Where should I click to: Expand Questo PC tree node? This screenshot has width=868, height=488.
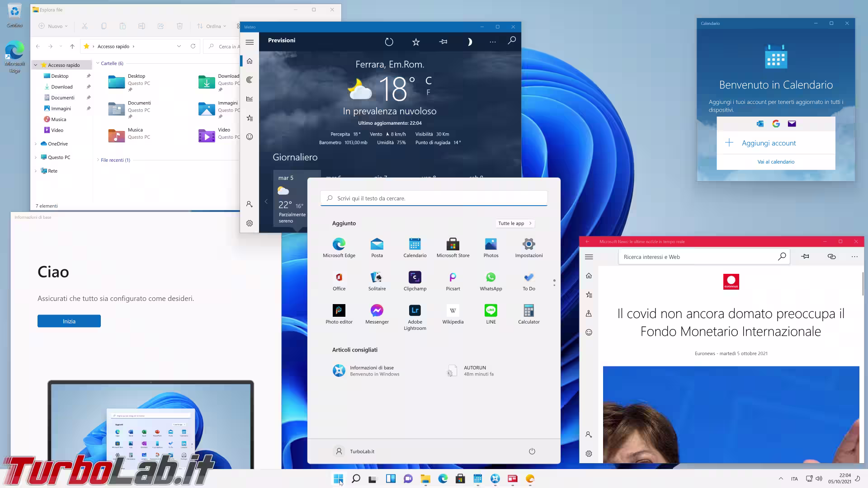[36, 157]
